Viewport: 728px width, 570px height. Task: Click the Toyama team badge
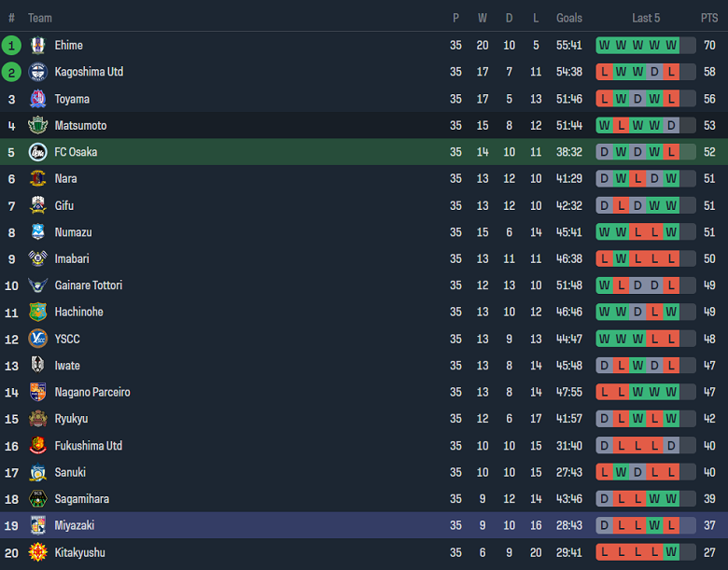37,99
